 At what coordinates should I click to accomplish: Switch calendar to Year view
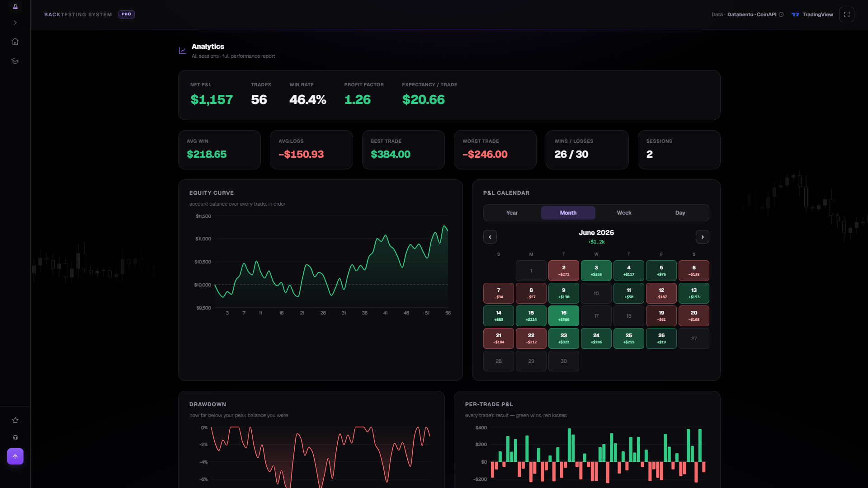click(x=512, y=213)
